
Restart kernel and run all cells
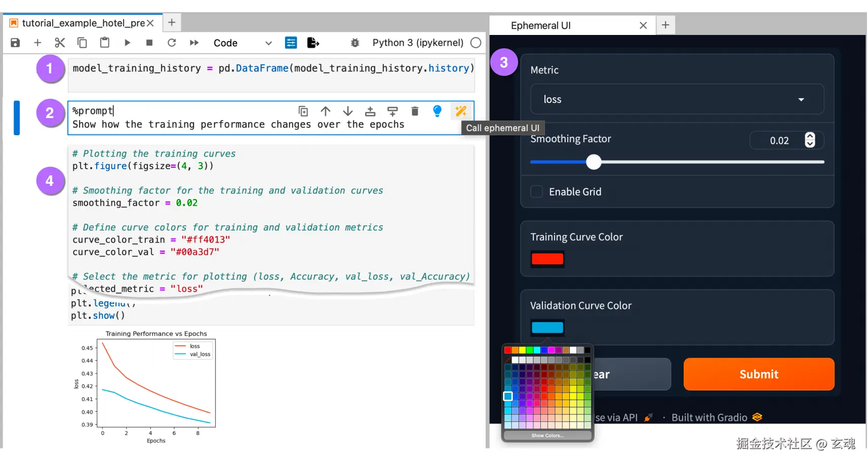[x=194, y=43]
